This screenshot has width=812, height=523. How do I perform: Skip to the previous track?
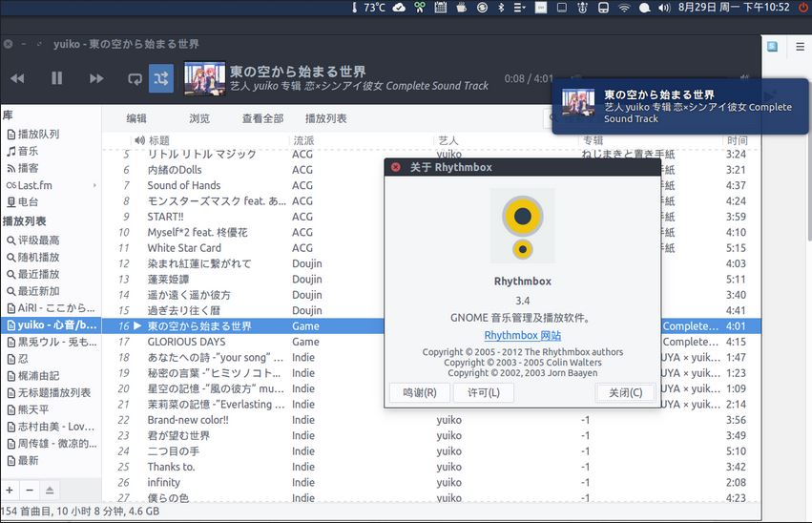pyautogui.click(x=17, y=78)
